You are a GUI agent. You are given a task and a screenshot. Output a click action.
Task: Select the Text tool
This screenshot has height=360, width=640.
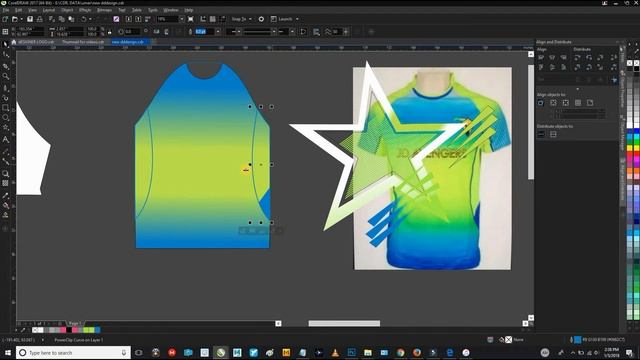[x=5, y=140]
